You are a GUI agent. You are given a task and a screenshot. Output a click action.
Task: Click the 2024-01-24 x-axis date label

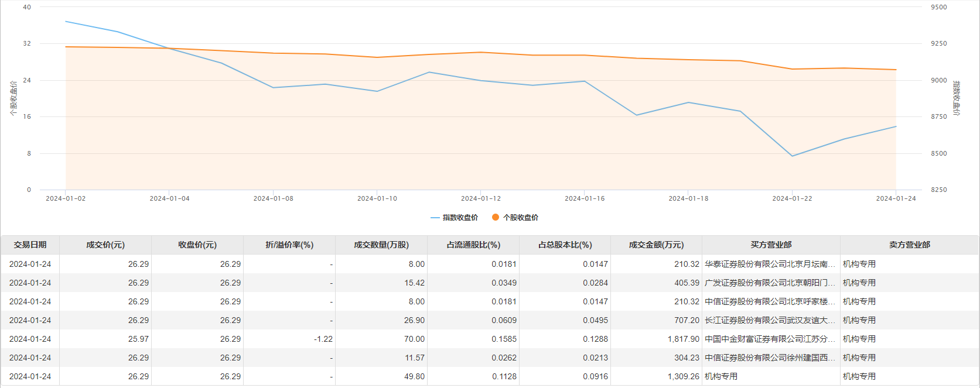[x=896, y=198]
